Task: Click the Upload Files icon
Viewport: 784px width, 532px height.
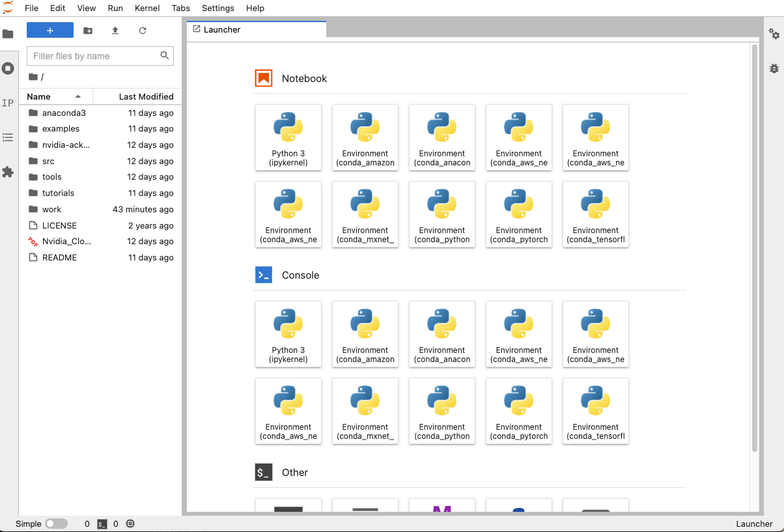Action: [115, 31]
